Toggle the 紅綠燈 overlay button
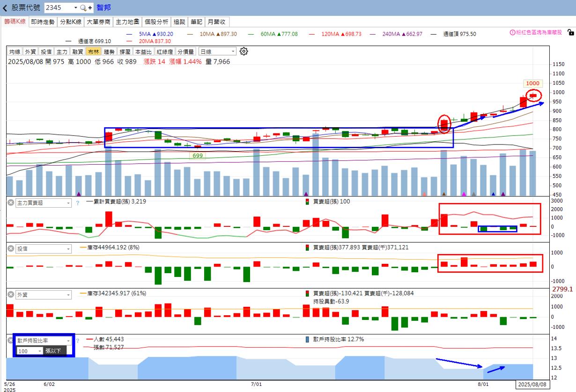Viewport: 576px width, 392px height. pos(166,52)
